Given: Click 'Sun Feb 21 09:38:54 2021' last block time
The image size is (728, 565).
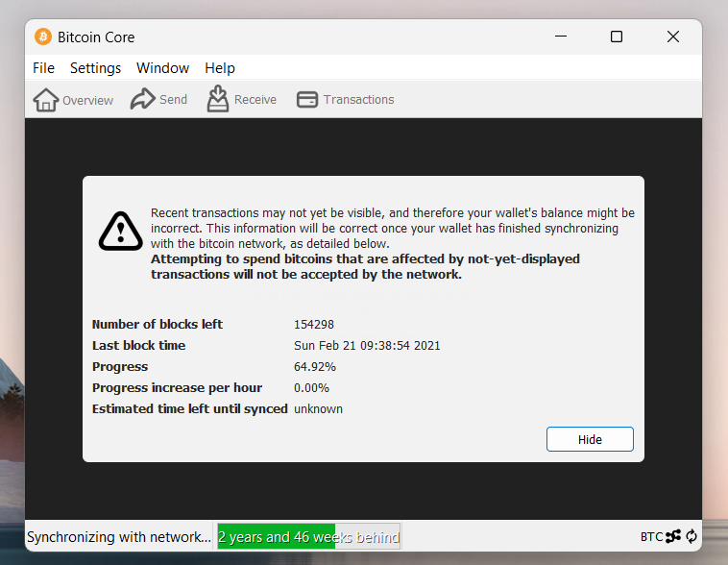Looking at the screenshot, I should pos(367,345).
